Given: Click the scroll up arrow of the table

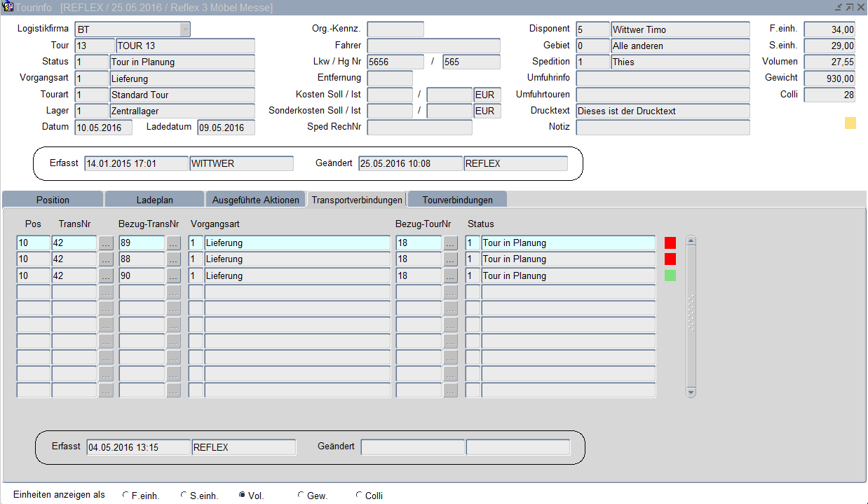Looking at the screenshot, I should click(691, 241).
